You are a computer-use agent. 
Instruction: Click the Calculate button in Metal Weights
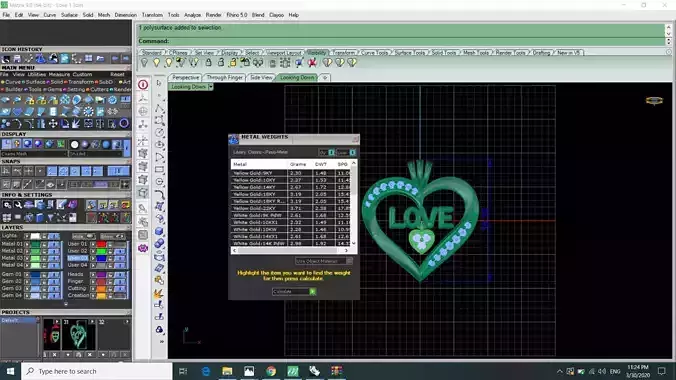[x=294, y=292]
